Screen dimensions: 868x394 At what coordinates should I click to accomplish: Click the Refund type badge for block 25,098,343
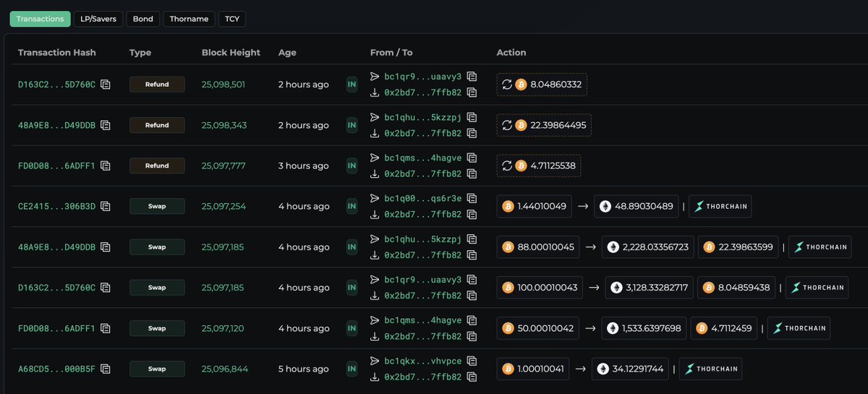[157, 125]
